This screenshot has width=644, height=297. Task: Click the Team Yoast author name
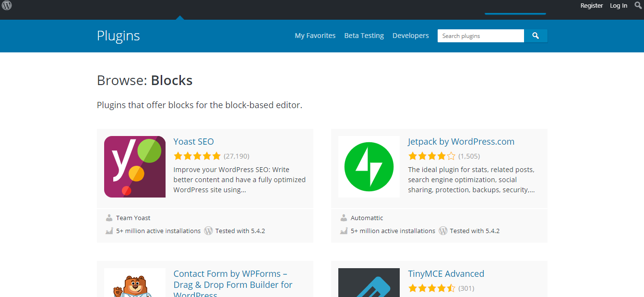tap(133, 218)
